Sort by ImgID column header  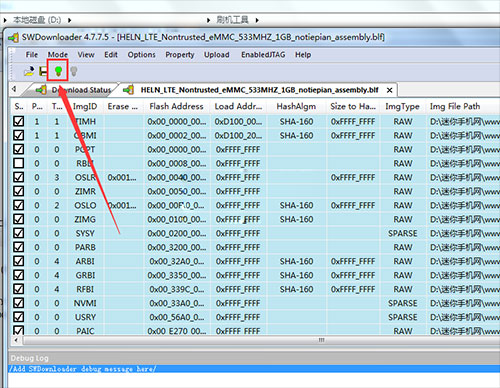pyautogui.click(x=85, y=106)
